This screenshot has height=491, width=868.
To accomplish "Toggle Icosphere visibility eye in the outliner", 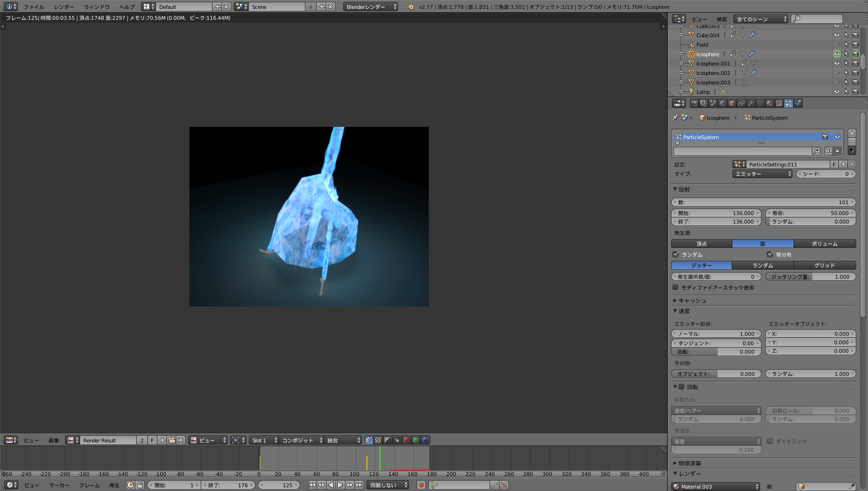I will [x=837, y=54].
